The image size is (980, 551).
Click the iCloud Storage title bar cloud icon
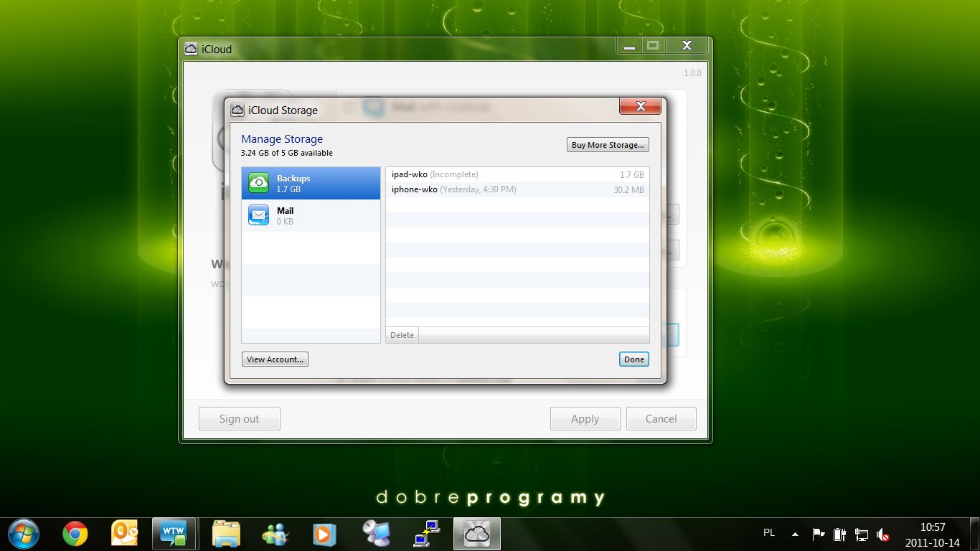pyautogui.click(x=237, y=110)
